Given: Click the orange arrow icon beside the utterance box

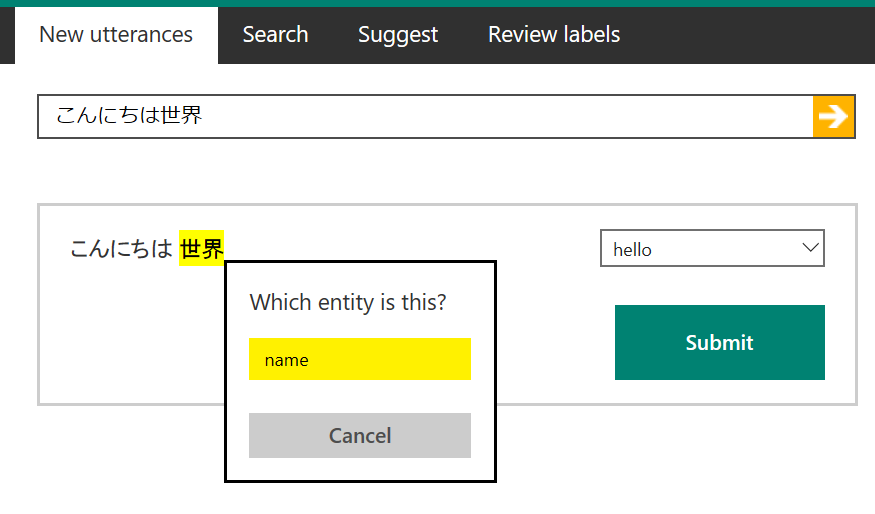Looking at the screenshot, I should pyautogui.click(x=833, y=116).
